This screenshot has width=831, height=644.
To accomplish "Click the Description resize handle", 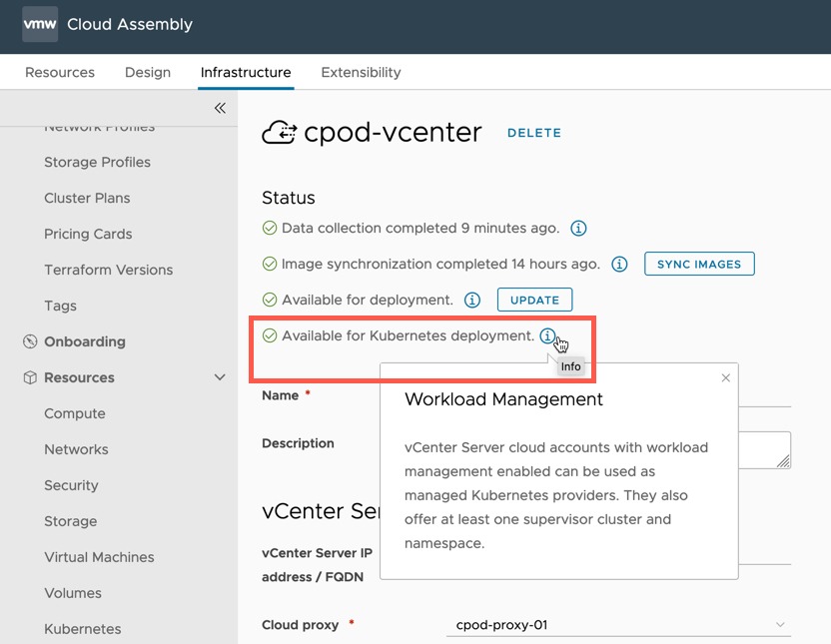I will click(783, 461).
